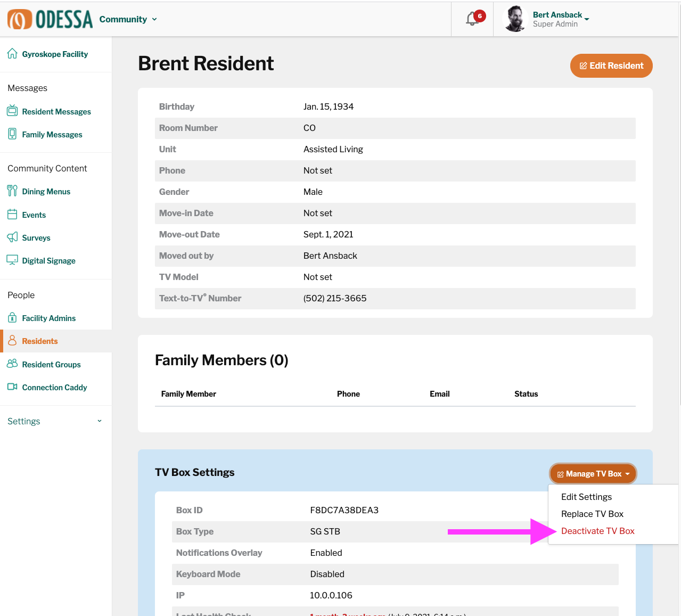Click the Gender value Male
681x616 pixels.
tap(313, 192)
